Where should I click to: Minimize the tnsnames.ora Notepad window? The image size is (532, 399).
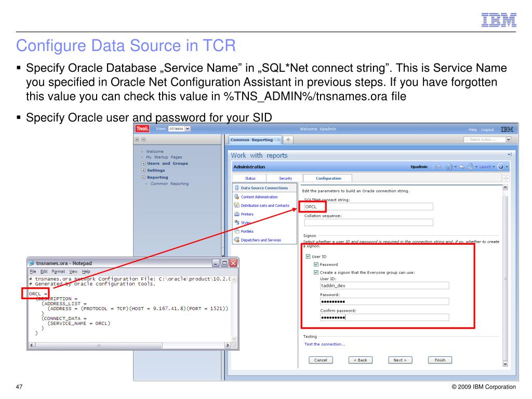[x=216, y=263]
